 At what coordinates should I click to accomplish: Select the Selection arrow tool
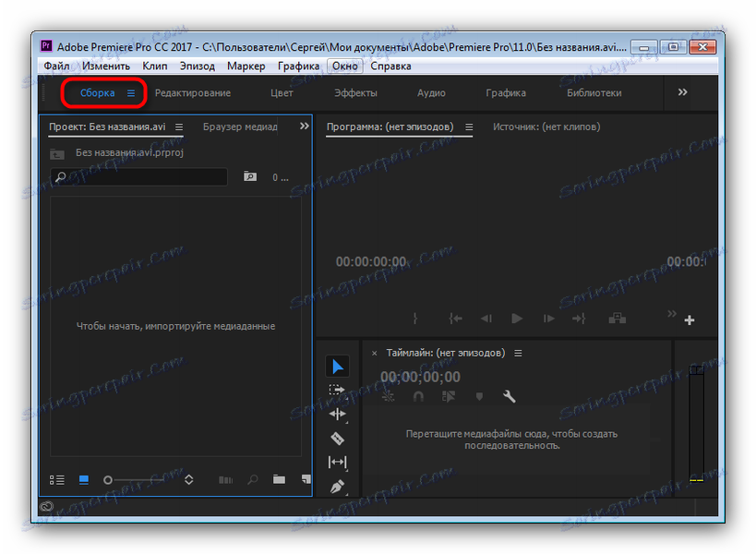tap(337, 367)
